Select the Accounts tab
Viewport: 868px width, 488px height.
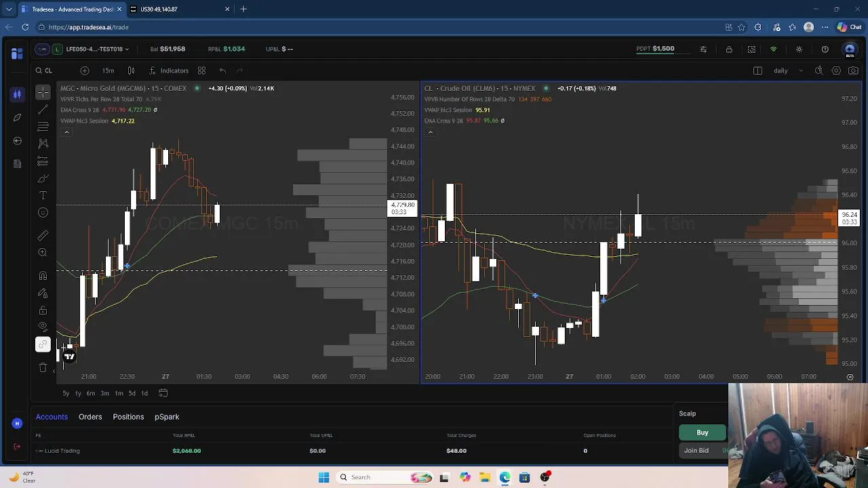[x=52, y=417]
